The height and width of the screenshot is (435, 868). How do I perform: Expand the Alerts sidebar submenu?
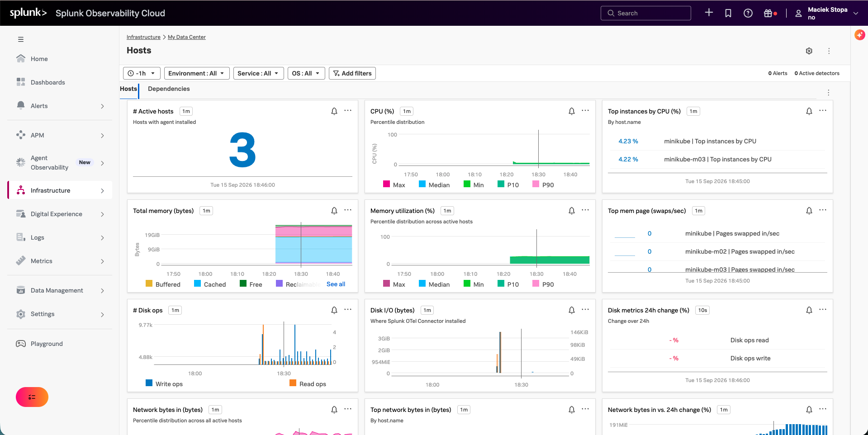pos(102,106)
